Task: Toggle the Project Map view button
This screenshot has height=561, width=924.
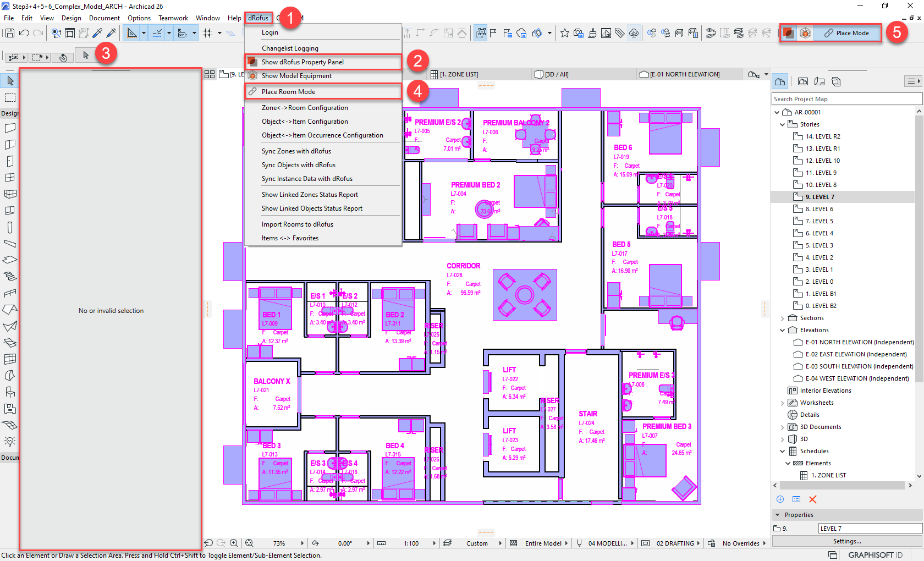Action: click(x=780, y=81)
